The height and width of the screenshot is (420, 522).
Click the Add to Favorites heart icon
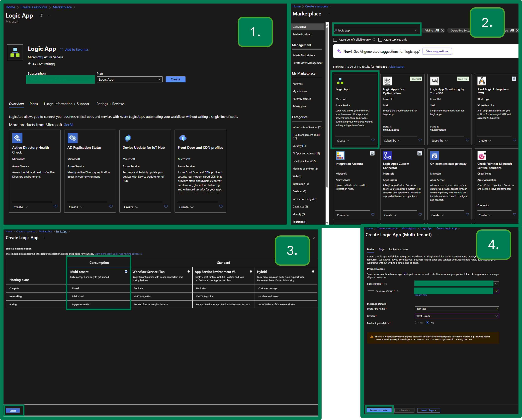[61, 50]
